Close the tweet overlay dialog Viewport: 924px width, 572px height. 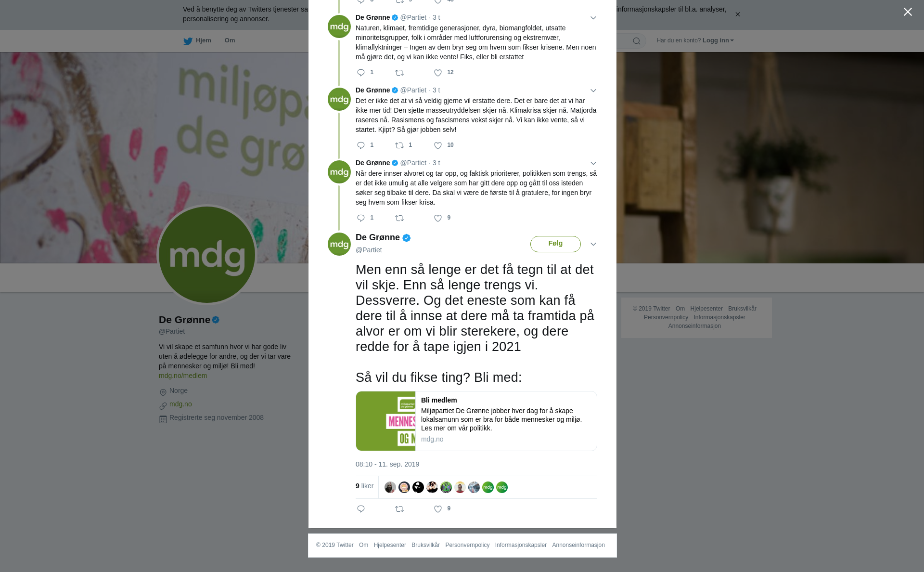(x=908, y=12)
